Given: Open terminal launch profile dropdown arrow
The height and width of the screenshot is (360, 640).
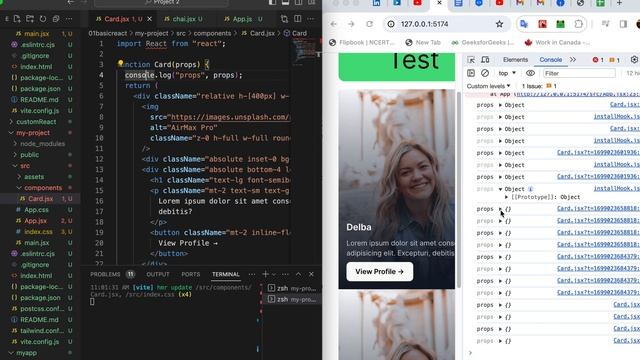Looking at the screenshot, I should coord(274,274).
